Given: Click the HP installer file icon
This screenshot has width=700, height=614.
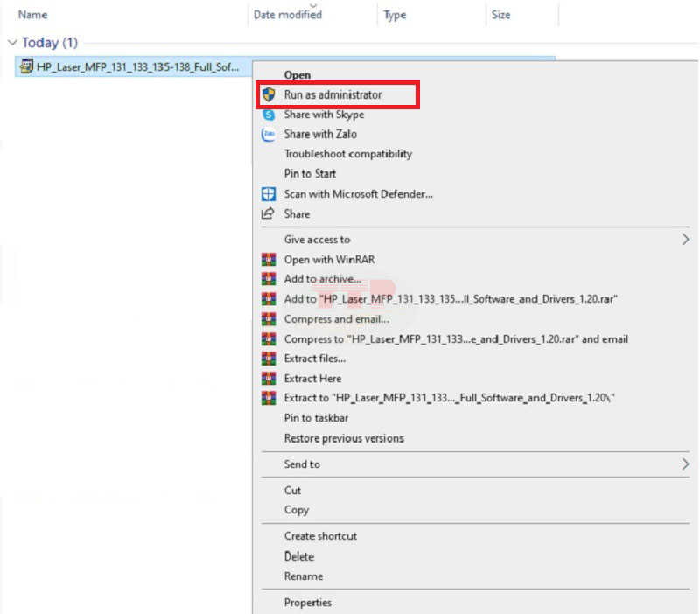Looking at the screenshot, I should coord(26,66).
